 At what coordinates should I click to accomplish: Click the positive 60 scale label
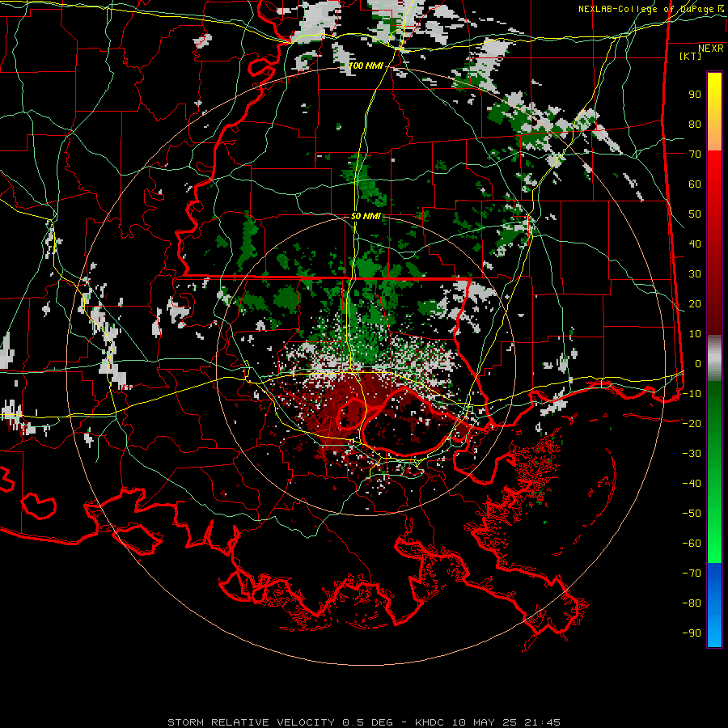point(695,184)
